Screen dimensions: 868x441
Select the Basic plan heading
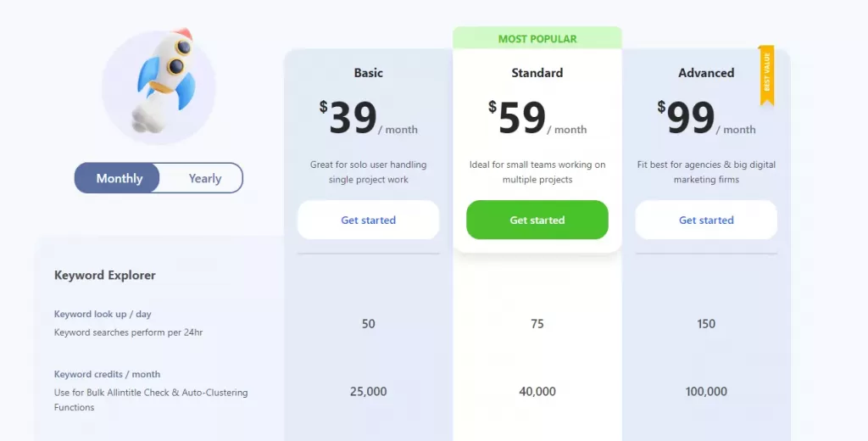(x=368, y=73)
